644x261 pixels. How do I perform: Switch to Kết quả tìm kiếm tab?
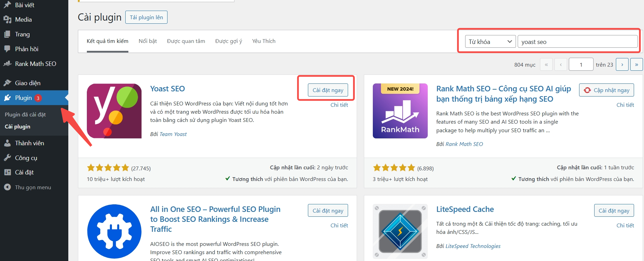click(x=107, y=41)
